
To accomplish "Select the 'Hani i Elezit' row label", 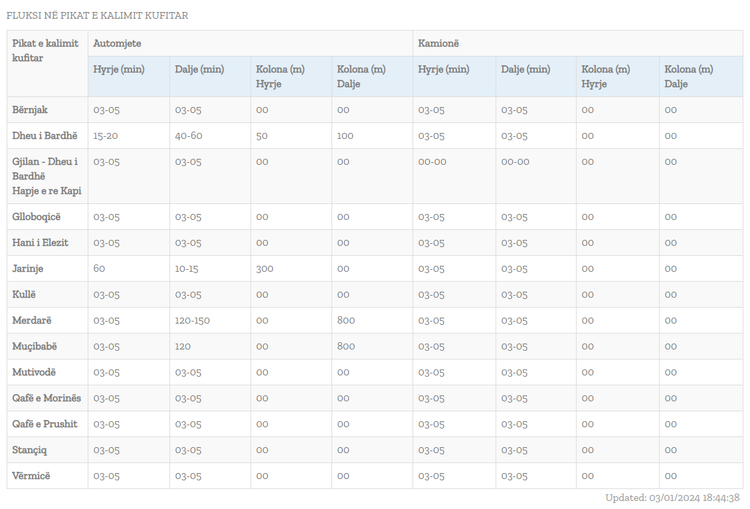I will coord(40,243).
